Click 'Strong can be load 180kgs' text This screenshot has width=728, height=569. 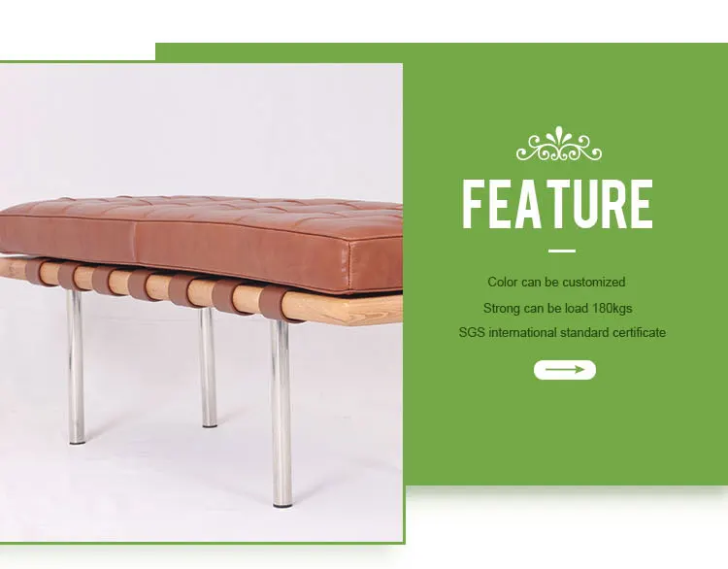(x=557, y=308)
